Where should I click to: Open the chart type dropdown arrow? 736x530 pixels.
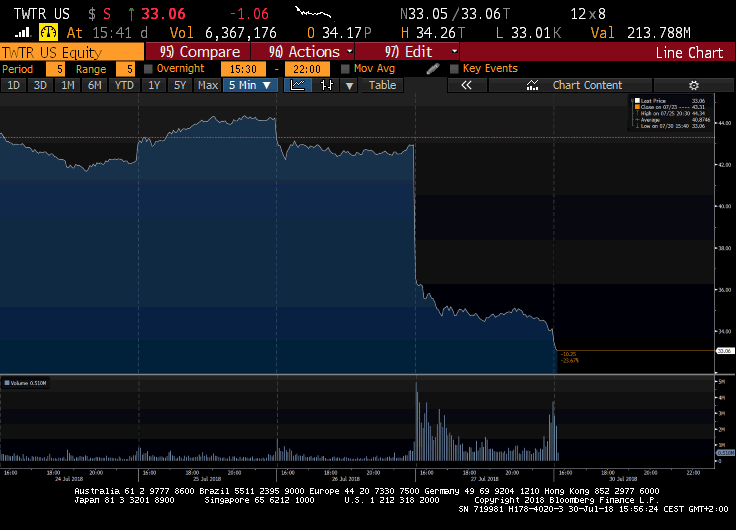349,85
